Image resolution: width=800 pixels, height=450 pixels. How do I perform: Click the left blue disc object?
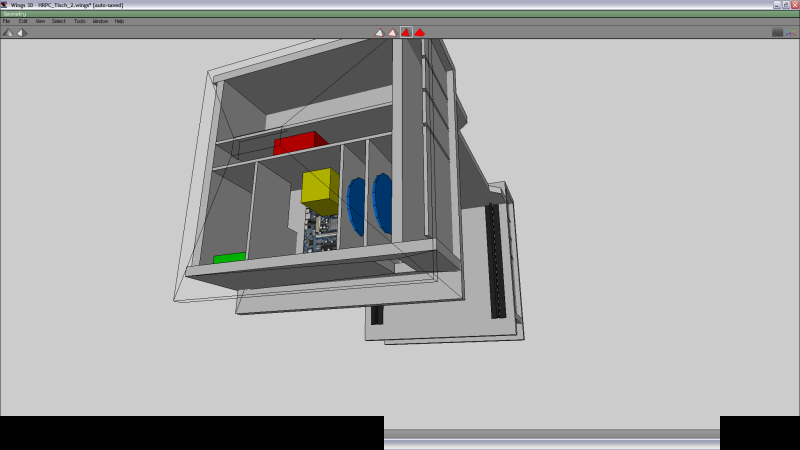(x=356, y=203)
